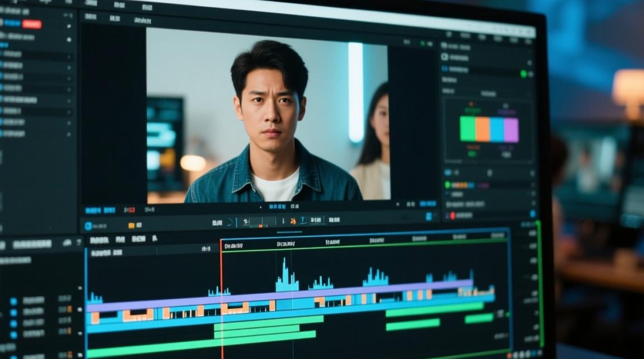Click the red badge button in the left sidebar
The height and width of the screenshot is (359, 644).
(x=32, y=24)
